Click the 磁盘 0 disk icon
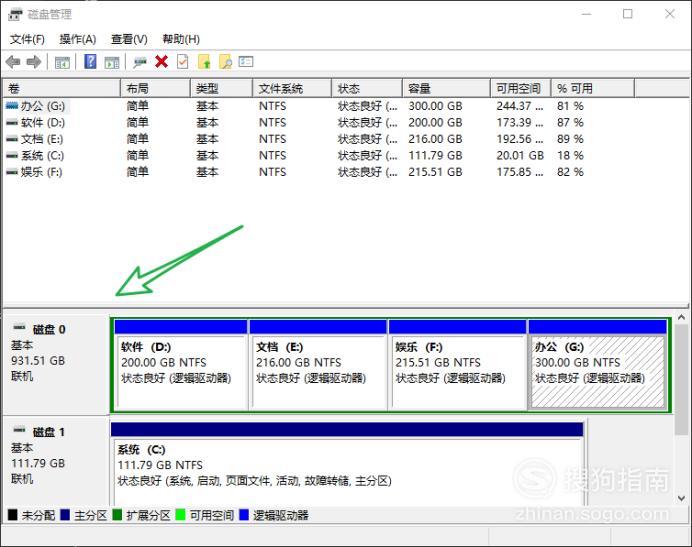 click(x=19, y=328)
